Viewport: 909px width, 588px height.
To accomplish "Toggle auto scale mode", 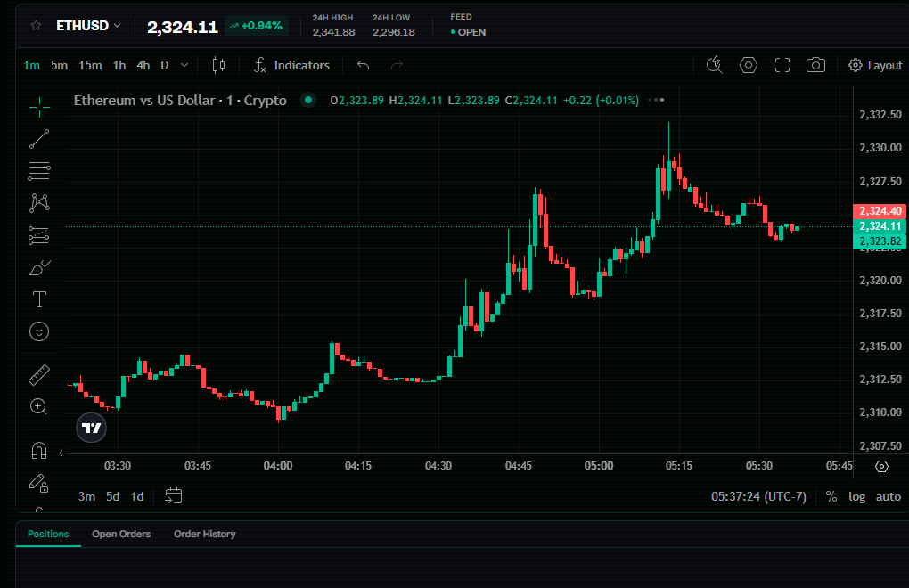I will click(889, 496).
